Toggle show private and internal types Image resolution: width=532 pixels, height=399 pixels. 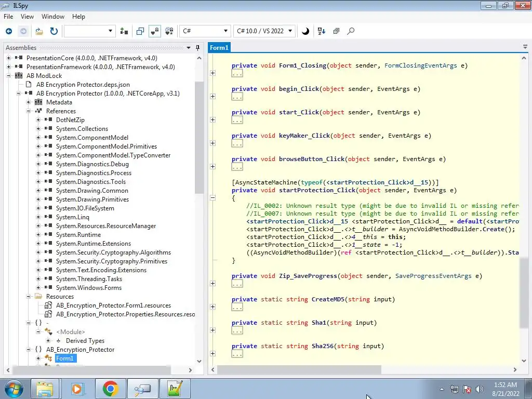(x=155, y=31)
